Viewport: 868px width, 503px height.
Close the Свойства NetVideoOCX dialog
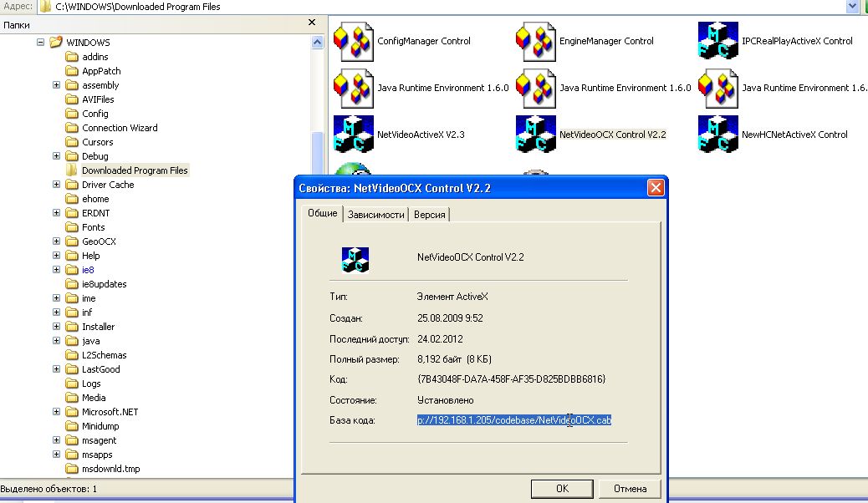click(x=656, y=188)
